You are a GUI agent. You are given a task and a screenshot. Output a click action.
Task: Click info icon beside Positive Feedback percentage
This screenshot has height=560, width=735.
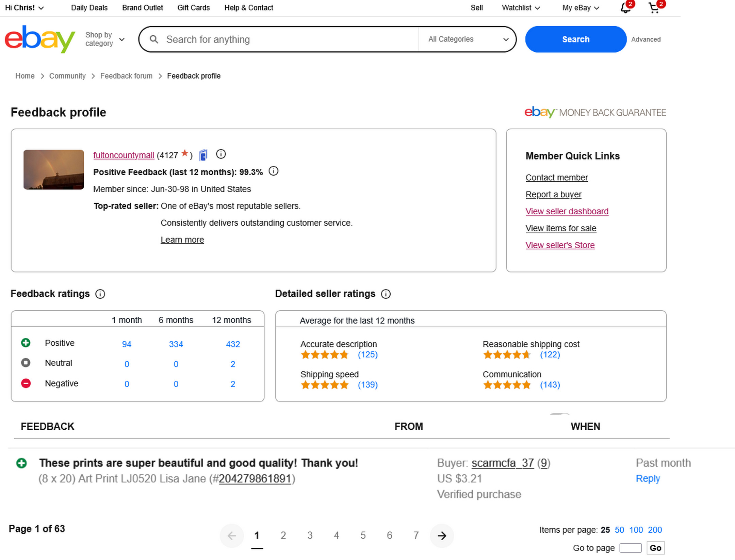pyautogui.click(x=273, y=171)
